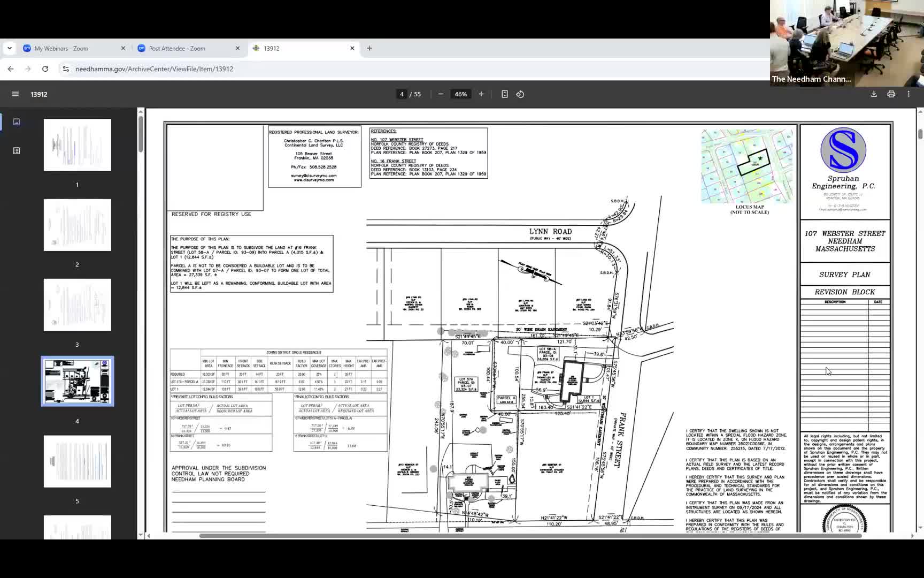Open page 5 thumbnail
Image resolution: width=924 pixels, height=578 pixels.
click(78, 461)
